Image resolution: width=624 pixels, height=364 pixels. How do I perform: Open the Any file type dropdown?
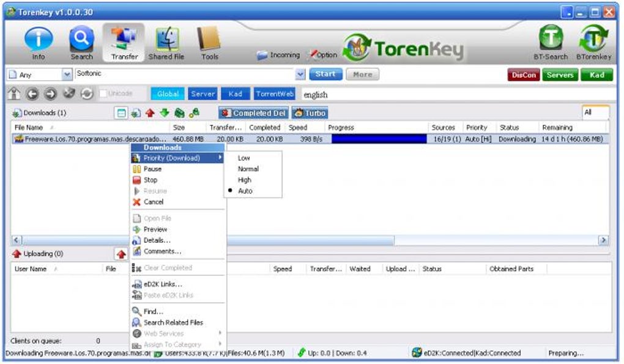(x=67, y=75)
